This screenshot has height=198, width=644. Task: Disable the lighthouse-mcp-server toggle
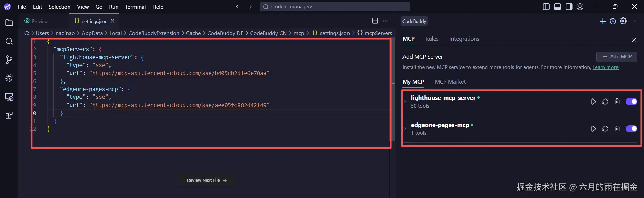point(631,102)
